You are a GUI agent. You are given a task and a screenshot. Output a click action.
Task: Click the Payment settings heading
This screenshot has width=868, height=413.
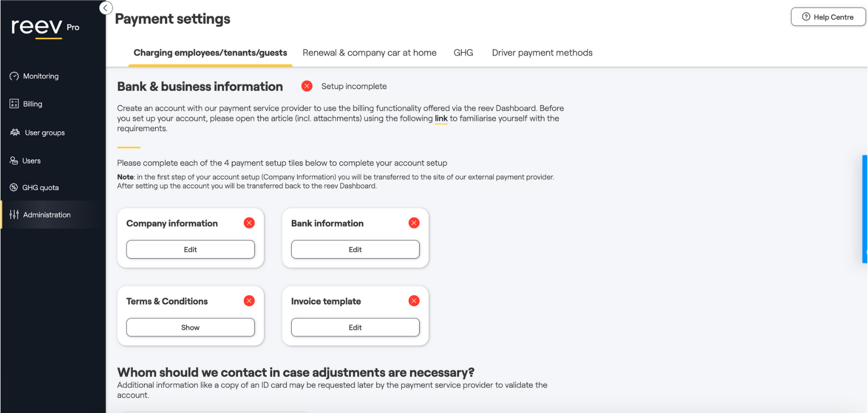173,19
